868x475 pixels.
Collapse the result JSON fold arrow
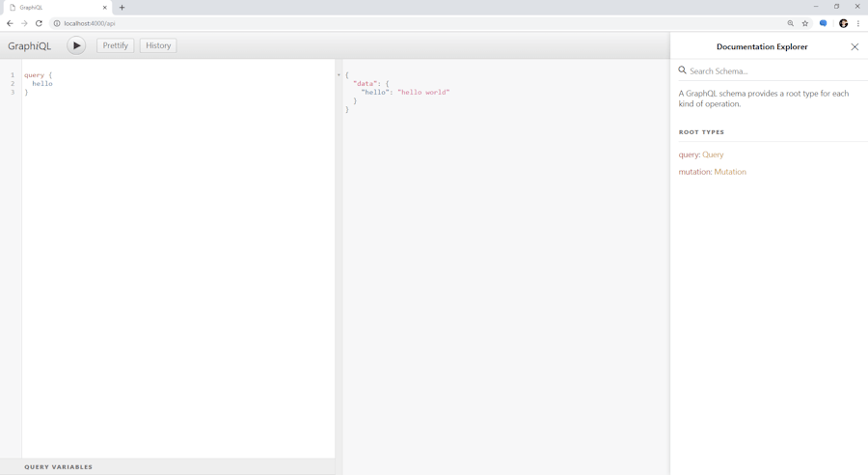pos(339,75)
